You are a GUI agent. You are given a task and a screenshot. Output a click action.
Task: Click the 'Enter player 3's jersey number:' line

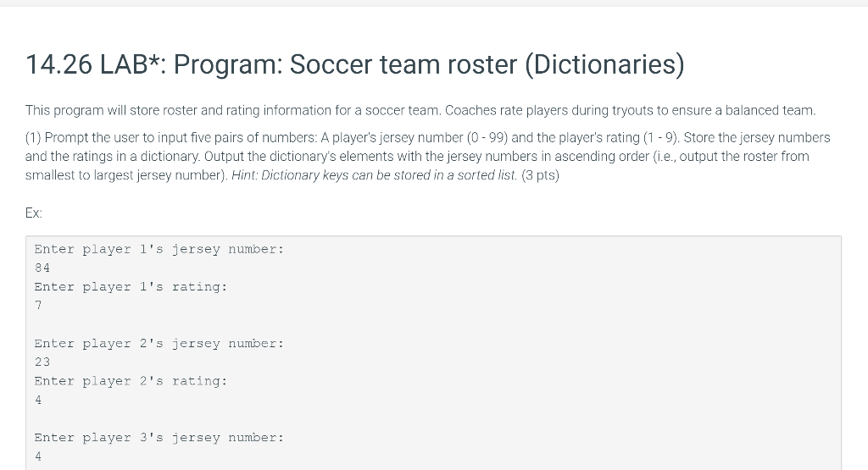(x=159, y=437)
